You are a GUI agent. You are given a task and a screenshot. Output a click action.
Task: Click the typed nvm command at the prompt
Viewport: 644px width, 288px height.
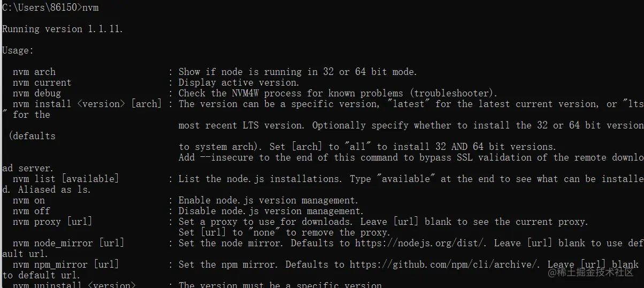pyautogui.click(x=90, y=7)
